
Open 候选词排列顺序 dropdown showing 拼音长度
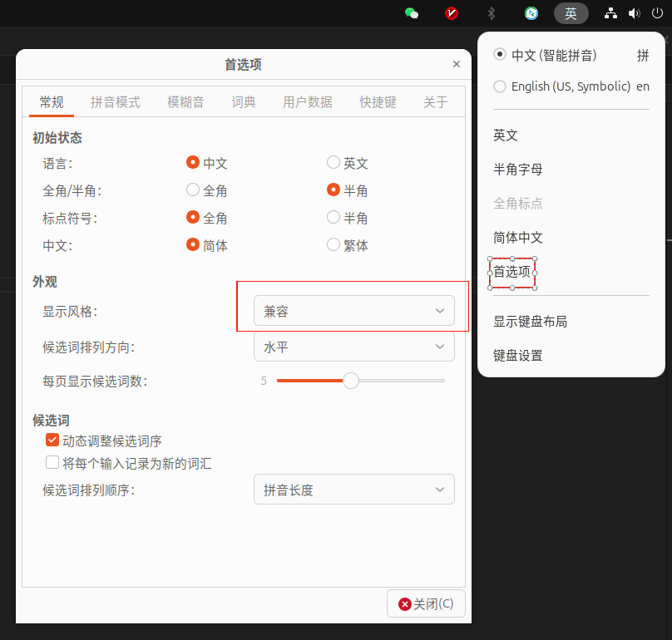(x=353, y=490)
